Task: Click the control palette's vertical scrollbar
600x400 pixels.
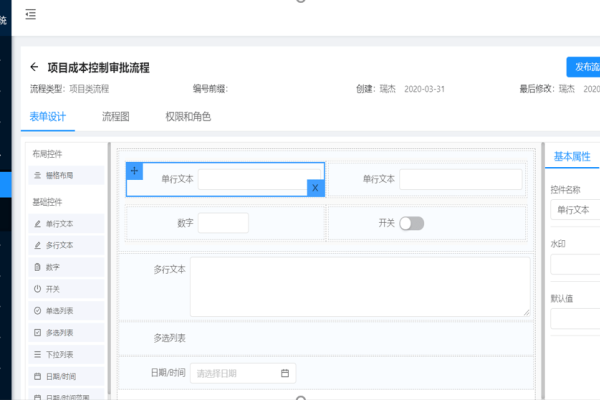Action: pos(109,268)
